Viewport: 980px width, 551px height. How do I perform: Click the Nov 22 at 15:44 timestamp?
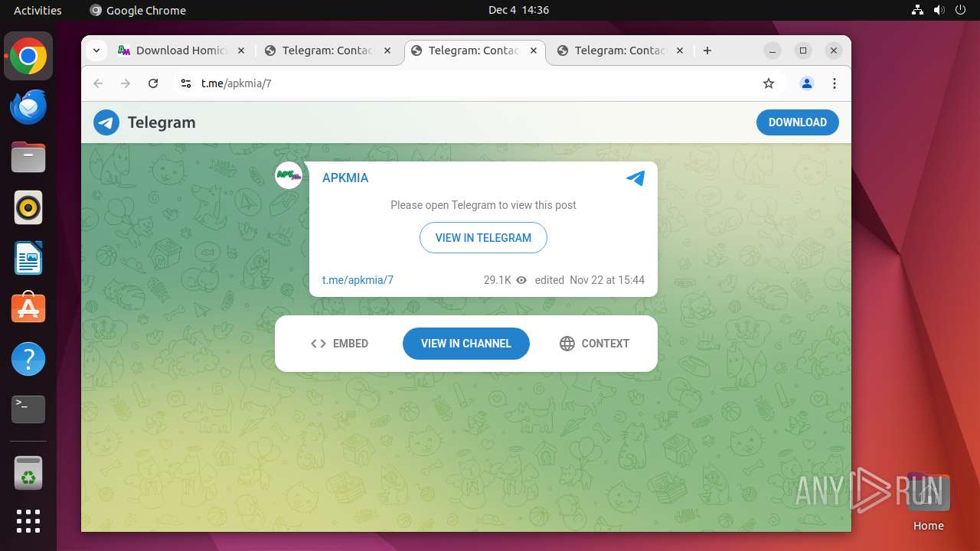click(x=607, y=280)
